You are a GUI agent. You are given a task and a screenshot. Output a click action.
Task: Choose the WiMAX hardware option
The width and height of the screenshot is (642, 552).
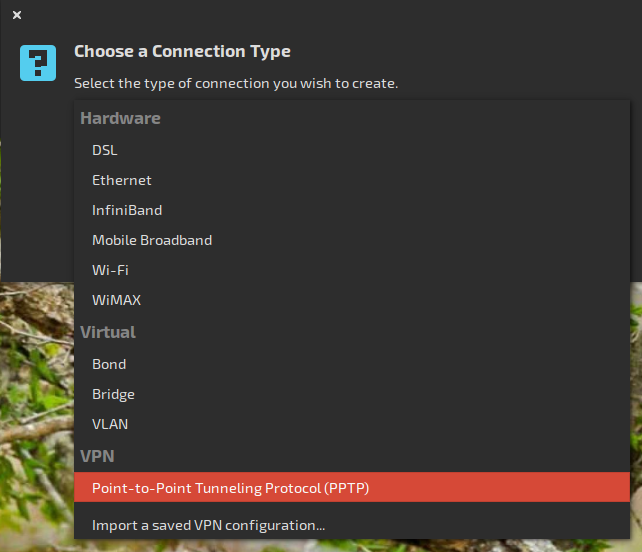pos(116,300)
